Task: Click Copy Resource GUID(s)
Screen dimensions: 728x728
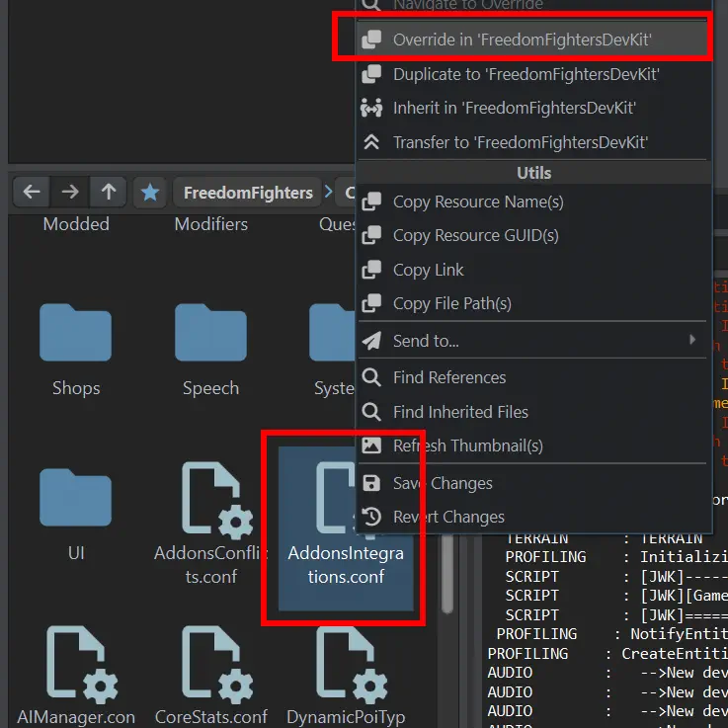Action: click(475, 235)
